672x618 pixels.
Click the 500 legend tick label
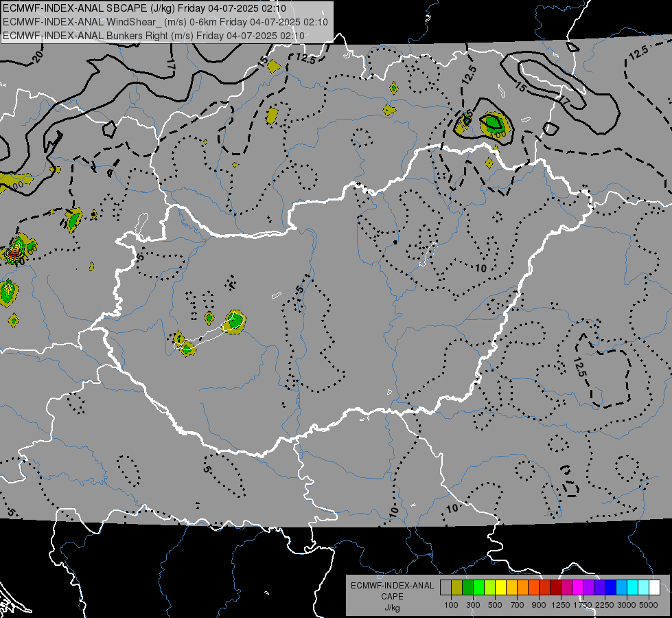(495, 605)
